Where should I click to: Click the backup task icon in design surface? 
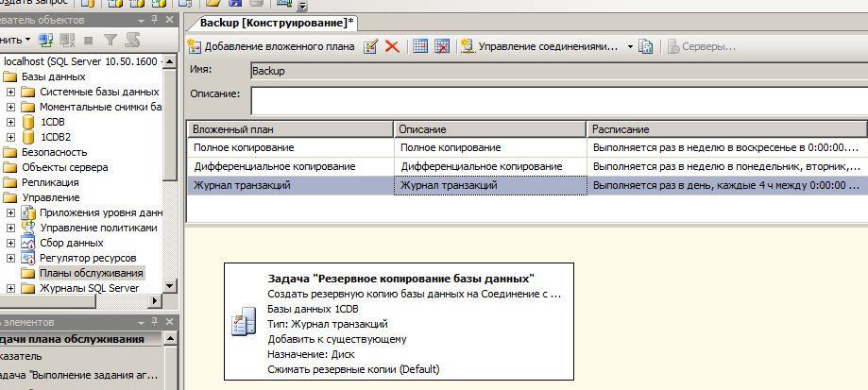click(x=244, y=321)
